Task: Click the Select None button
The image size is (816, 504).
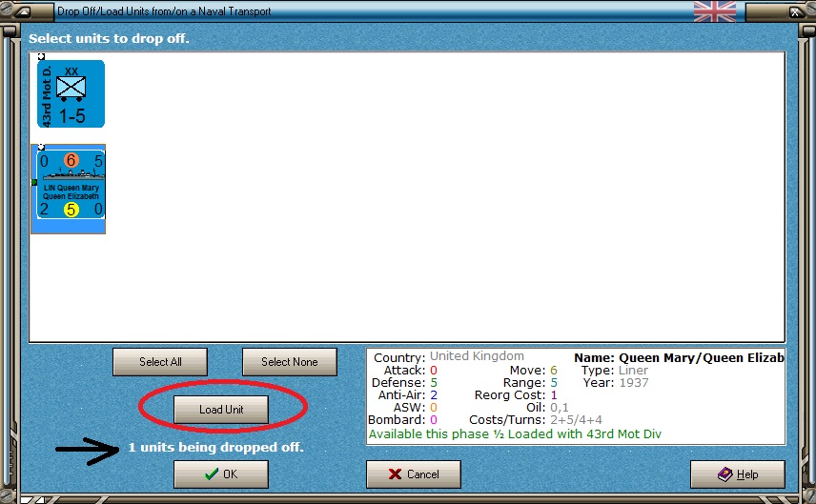Action: [x=290, y=362]
